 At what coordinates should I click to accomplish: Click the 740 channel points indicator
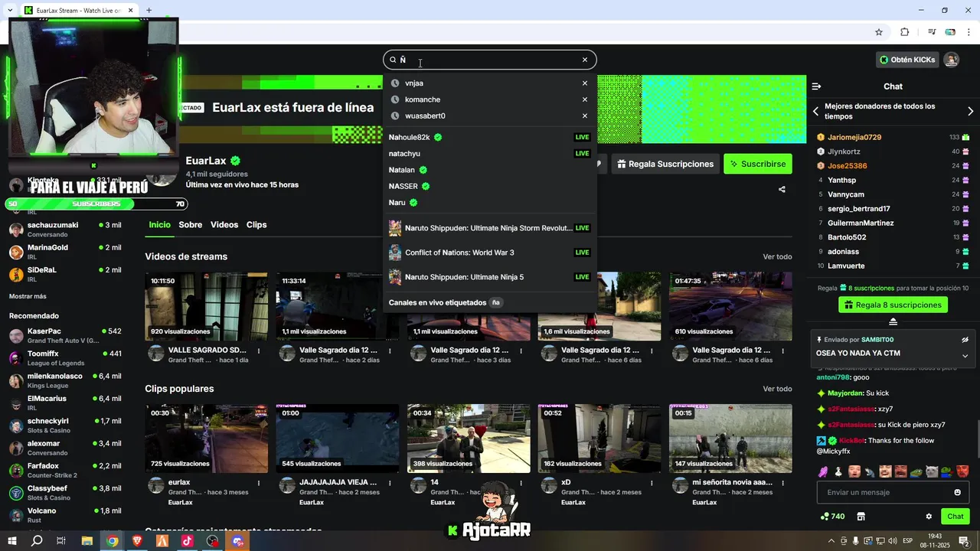tap(832, 517)
